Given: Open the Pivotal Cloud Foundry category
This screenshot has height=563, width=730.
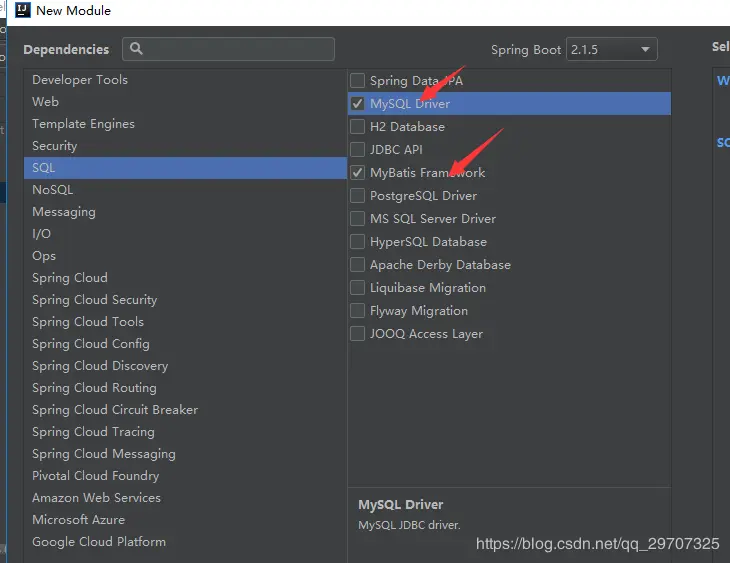Looking at the screenshot, I should click(x=185, y=475).
